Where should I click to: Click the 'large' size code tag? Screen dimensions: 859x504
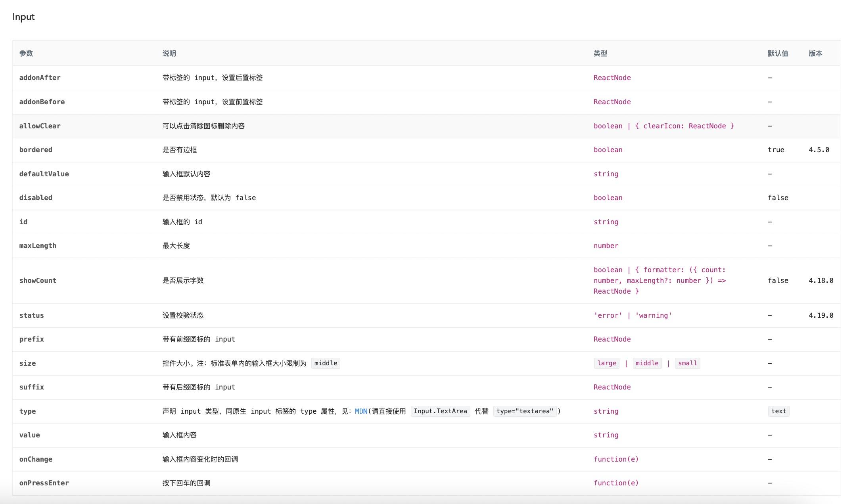[x=606, y=363]
